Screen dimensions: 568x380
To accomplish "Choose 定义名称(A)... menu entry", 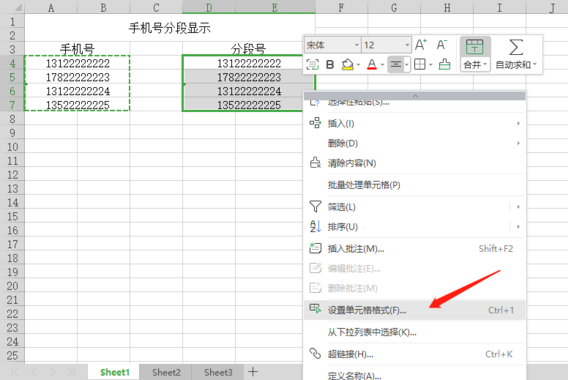I will pos(414,375).
